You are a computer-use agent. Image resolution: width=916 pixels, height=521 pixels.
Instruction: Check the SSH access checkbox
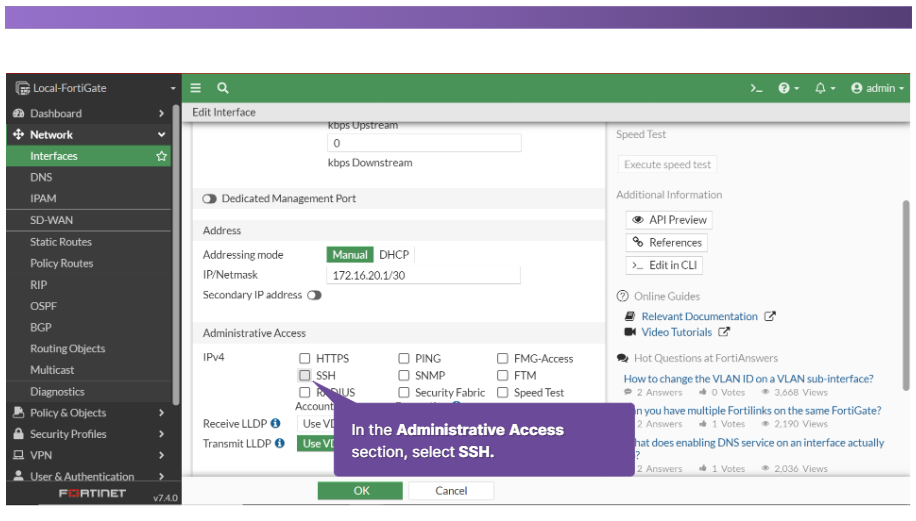pyautogui.click(x=304, y=375)
